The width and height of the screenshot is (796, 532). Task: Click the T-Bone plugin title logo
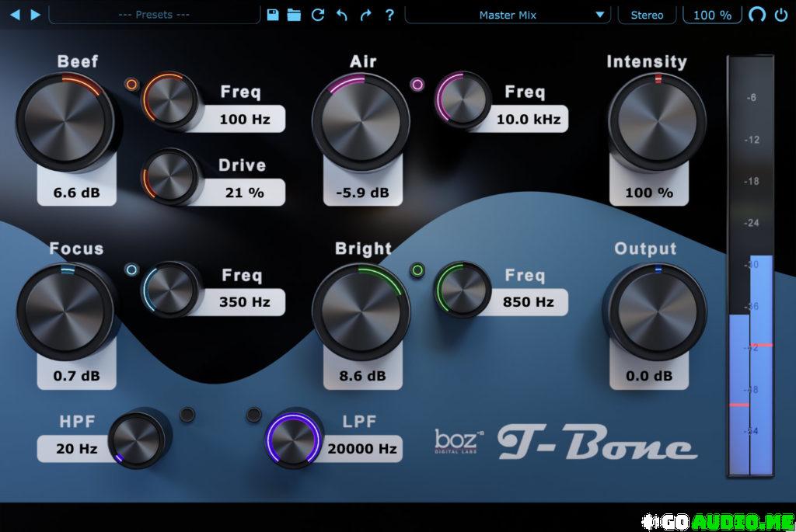[597, 442]
